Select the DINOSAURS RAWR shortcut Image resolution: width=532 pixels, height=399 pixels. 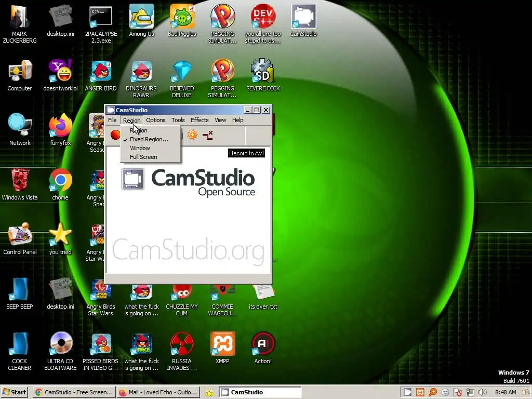141,79
